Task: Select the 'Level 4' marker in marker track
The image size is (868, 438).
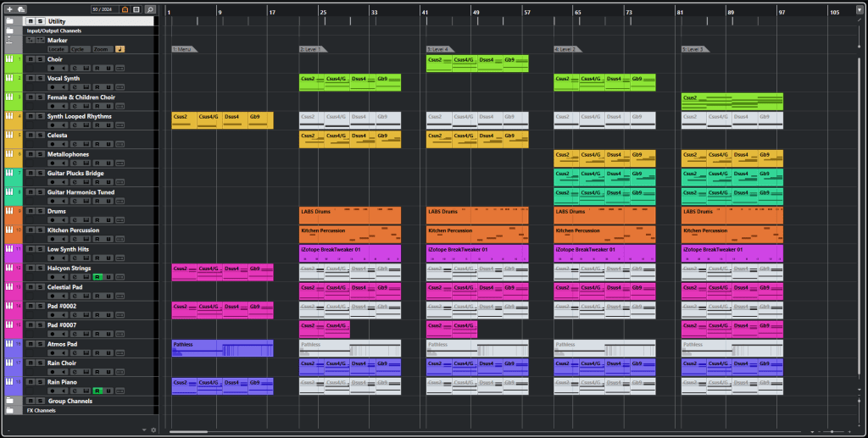Action: click(x=439, y=49)
